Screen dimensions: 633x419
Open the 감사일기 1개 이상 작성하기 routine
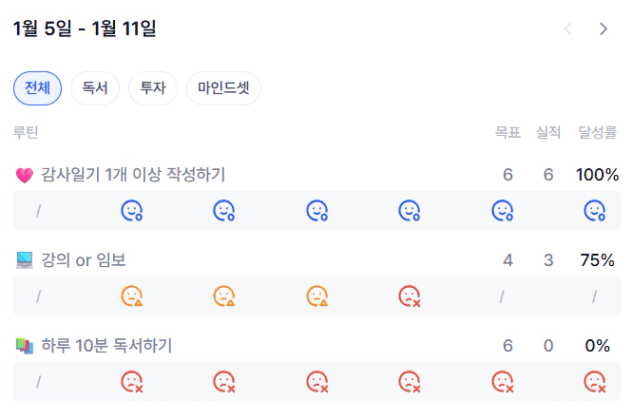133,175
